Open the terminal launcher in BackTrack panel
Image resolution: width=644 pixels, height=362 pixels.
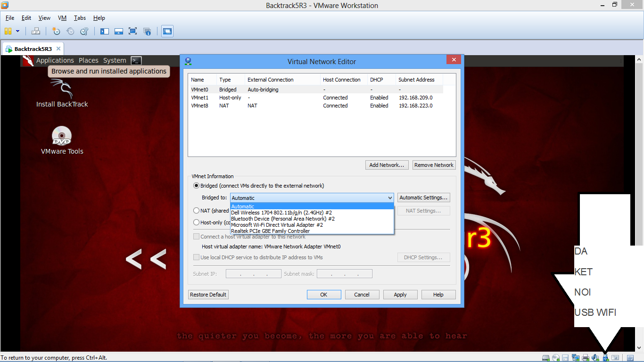pos(136,60)
